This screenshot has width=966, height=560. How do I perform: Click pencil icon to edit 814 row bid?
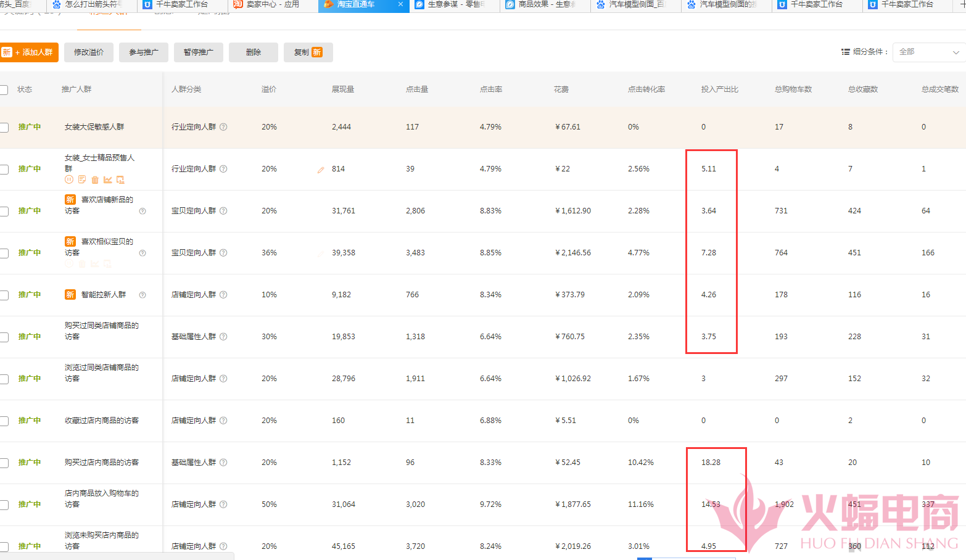[x=321, y=170]
